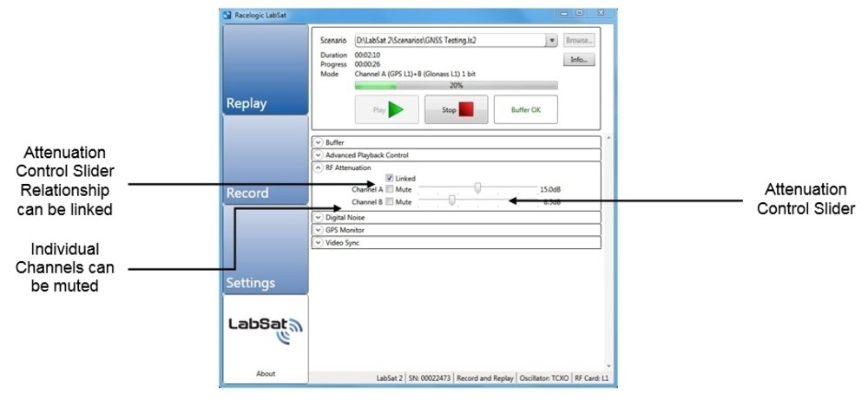Click the LabSat 2 status entry
This screenshot has width=868, height=400.
[x=390, y=378]
